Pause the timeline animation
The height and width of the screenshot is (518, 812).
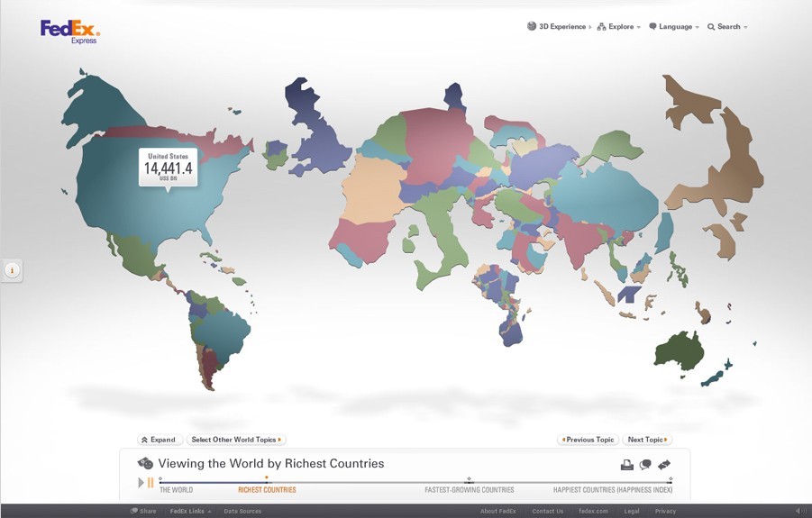pyautogui.click(x=151, y=483)
